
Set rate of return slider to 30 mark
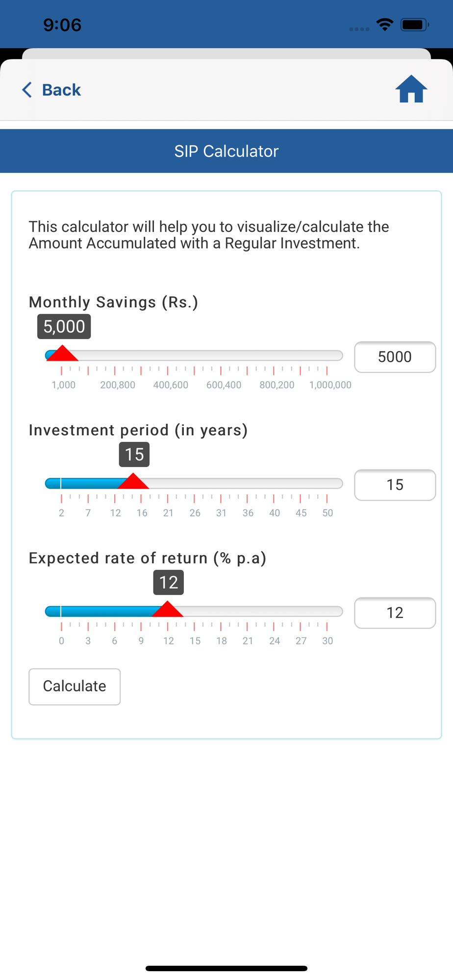(x=327, y=612)
